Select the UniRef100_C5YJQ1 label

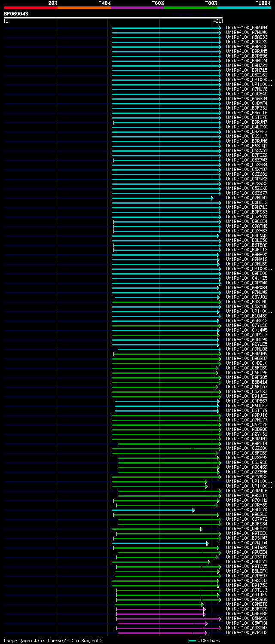(247, 297)
